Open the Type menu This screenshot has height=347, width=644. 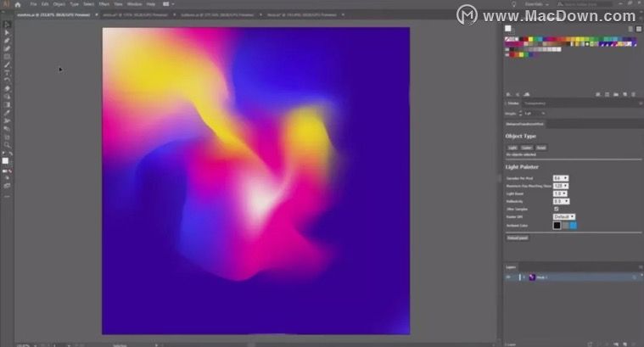pyautogui.click(x=74, y=4)
